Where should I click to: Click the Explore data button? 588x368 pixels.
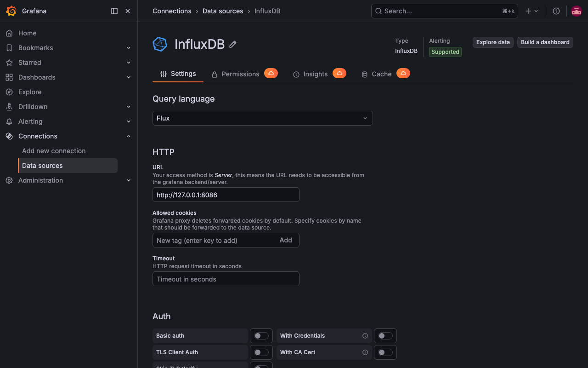[493, 42]
